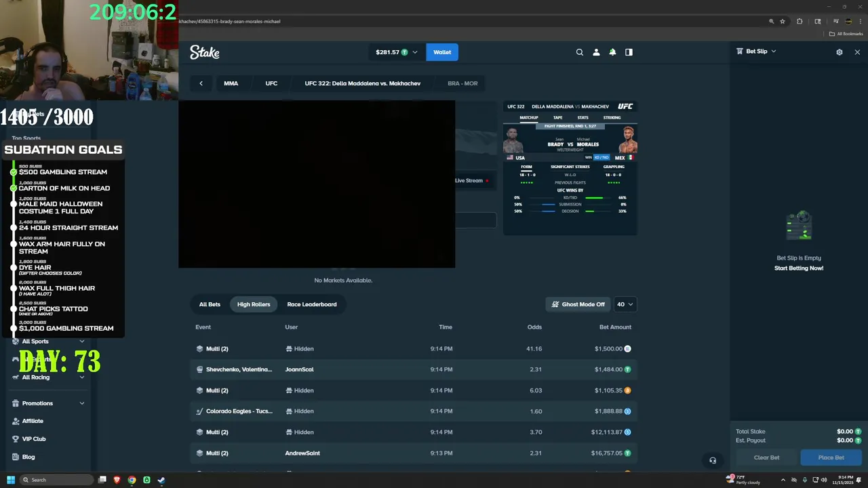Click the All Racing horse icon

tap(16, 377)
